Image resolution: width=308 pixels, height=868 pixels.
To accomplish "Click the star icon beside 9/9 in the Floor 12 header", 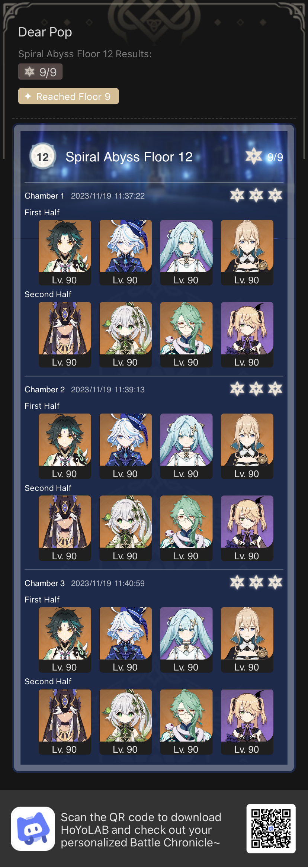I will point(254,156).
